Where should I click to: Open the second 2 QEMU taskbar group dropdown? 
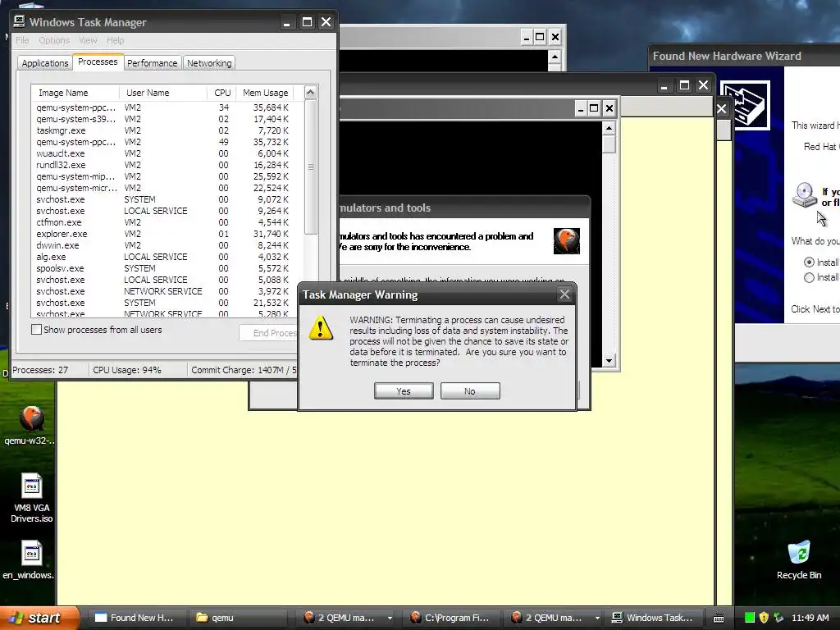click(597, 618)
